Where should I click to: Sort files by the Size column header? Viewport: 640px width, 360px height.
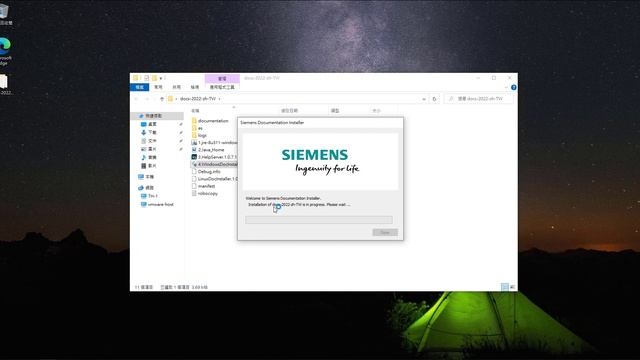click(376, 111)
